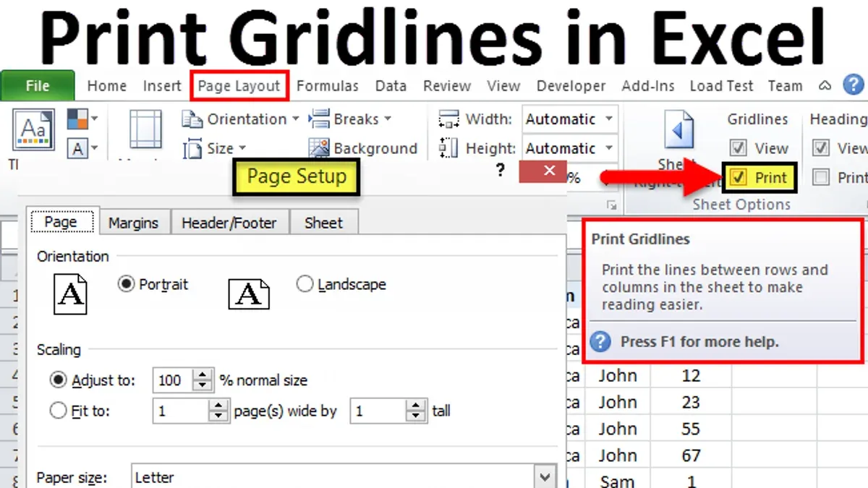Open the Developer tab

coord(571,86)
